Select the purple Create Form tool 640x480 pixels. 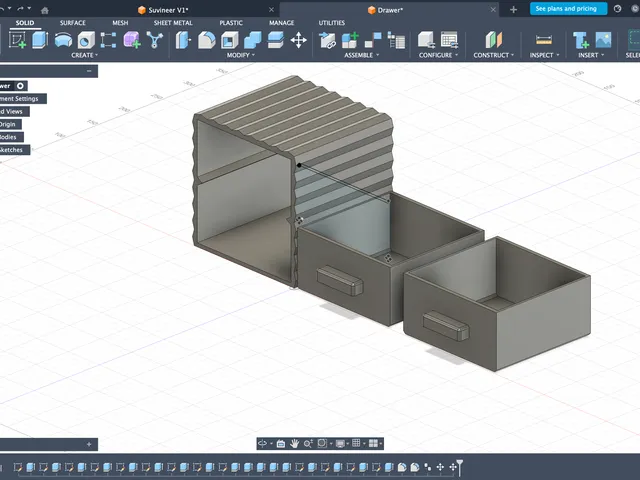(132, 40)
